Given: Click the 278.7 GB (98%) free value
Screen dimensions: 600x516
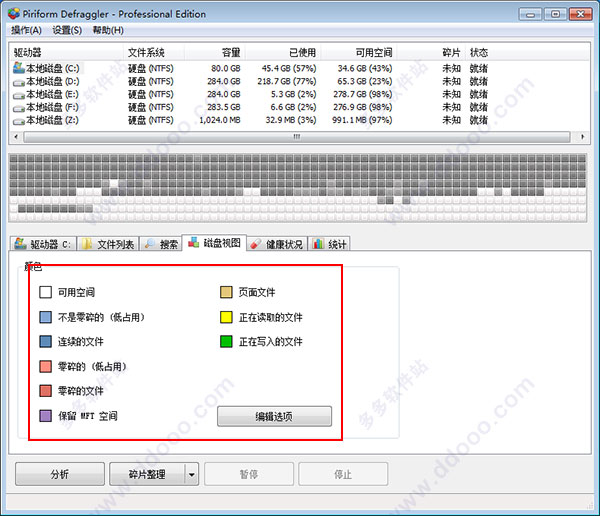Looking at the screenshot, I should tap(363, 95).
